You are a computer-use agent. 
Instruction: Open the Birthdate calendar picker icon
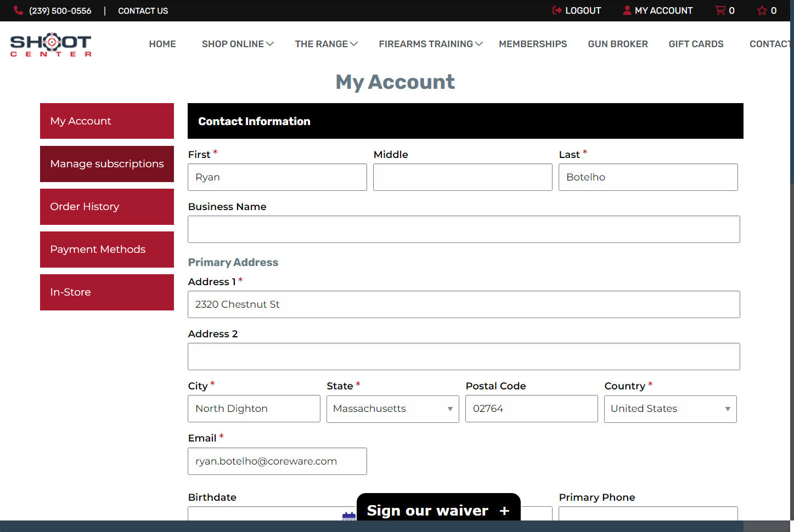349,516
